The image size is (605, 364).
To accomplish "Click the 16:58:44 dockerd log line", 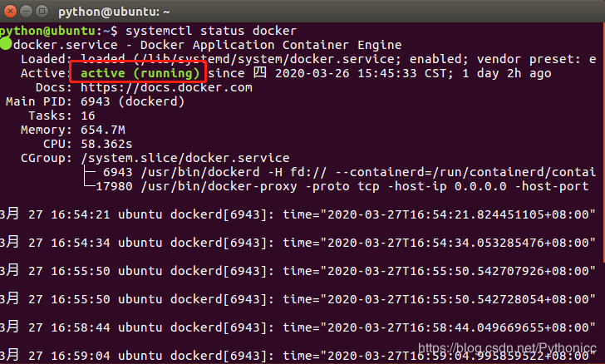I will click(x=298, y=327).
